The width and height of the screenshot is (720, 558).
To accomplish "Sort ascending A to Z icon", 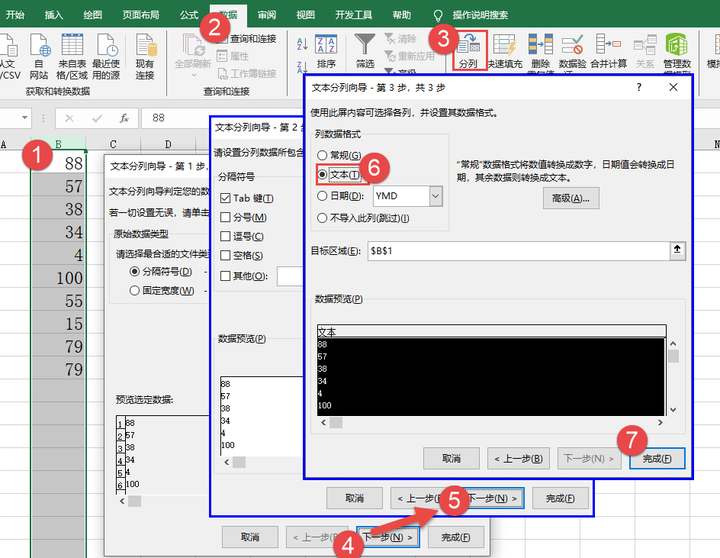I will pyautogui.click(x=302, y=44).
